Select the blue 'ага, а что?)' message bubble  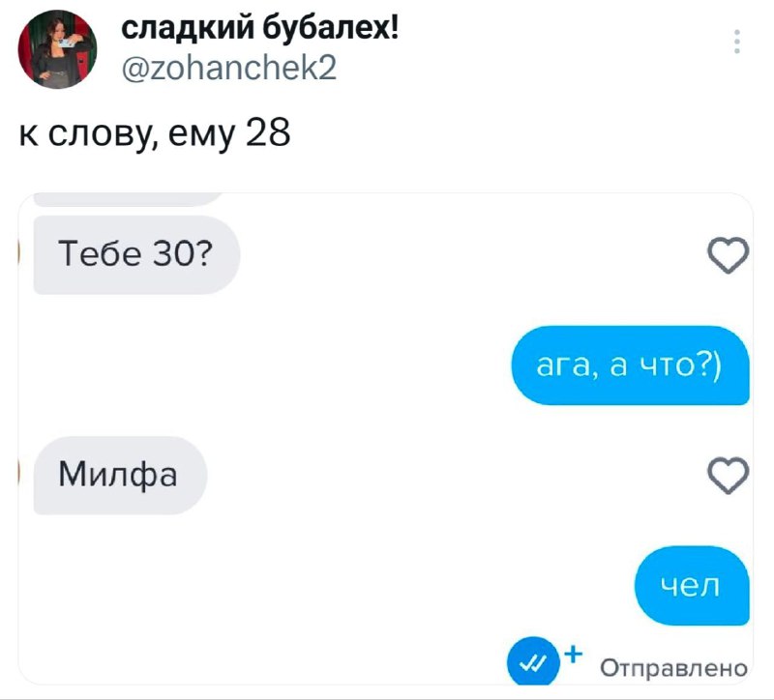(630, 365)
